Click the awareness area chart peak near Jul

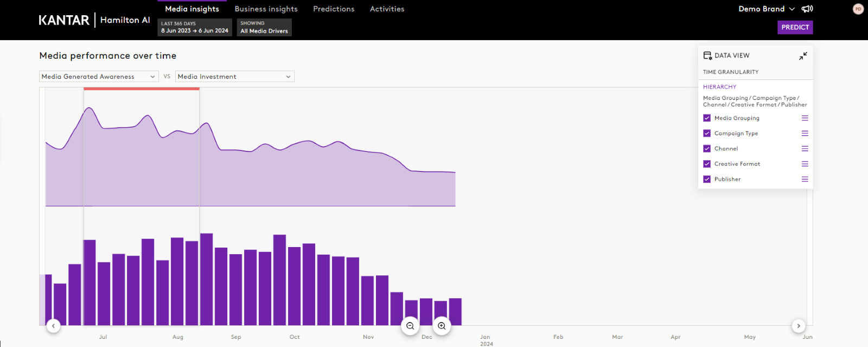[x=90, y=108]
